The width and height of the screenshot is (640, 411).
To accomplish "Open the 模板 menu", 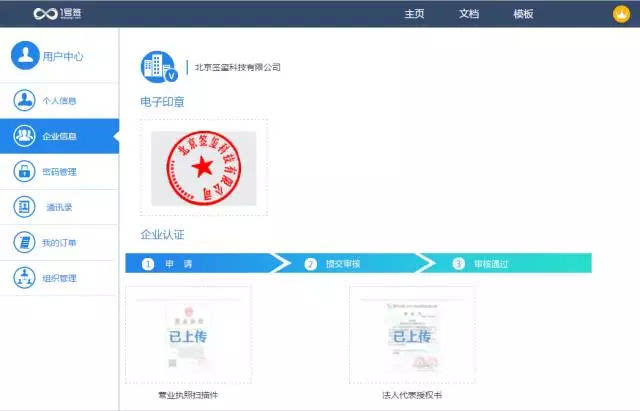I will click(523, 14).
